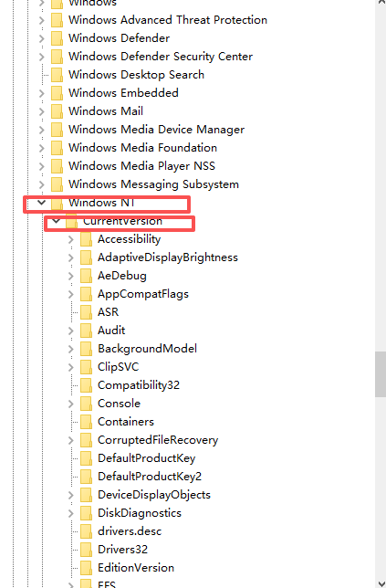This screenshot has width=386, height=588.
Task: Collapse the Windows NT key
Action: click(x=42, y=203)
